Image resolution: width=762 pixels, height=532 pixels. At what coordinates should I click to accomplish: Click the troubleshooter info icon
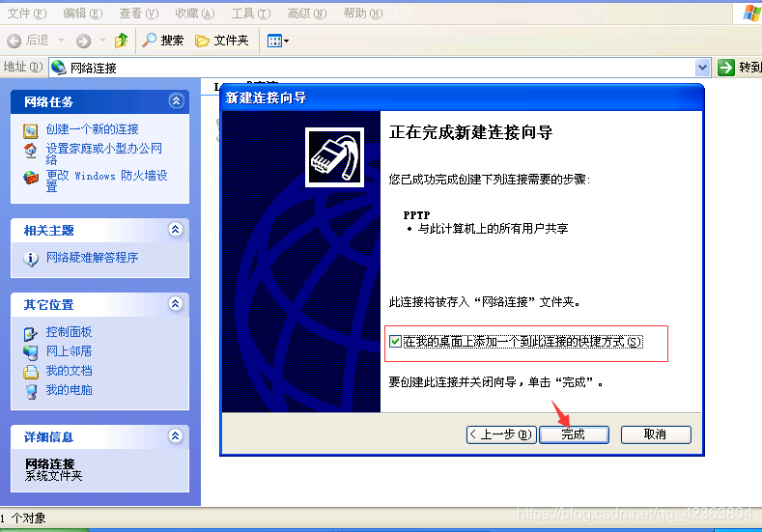[x=31, y=259]
